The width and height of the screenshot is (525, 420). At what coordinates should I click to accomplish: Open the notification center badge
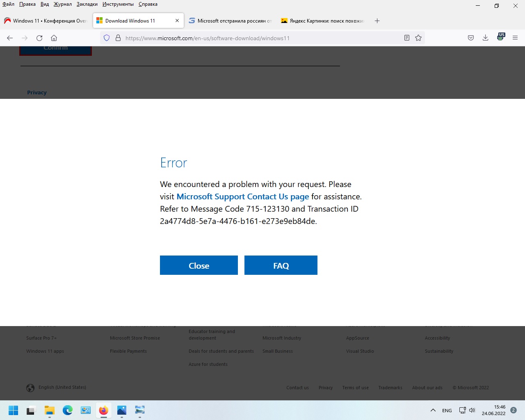514,410
